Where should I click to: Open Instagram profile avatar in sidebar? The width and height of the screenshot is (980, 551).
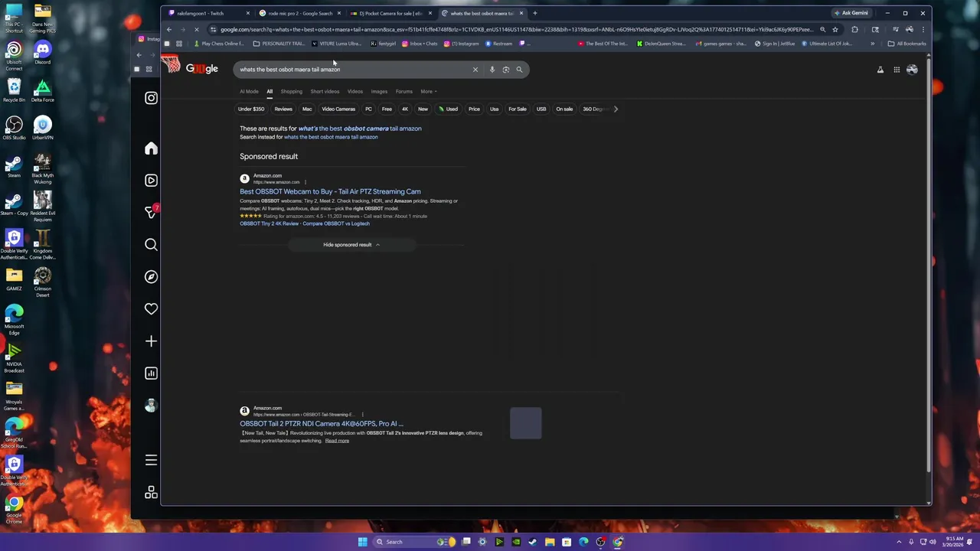[151, 406]
